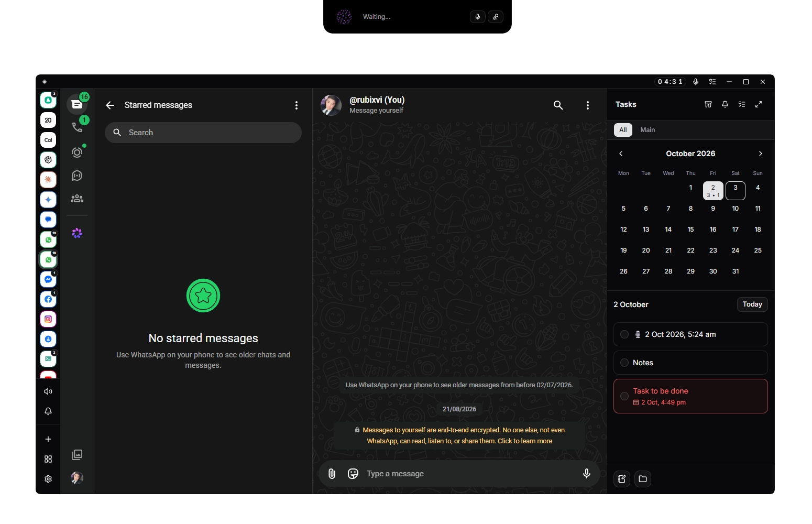Screen dimensions: 812x524
Task: Select October 3 in the calendar
Action: 736,191
